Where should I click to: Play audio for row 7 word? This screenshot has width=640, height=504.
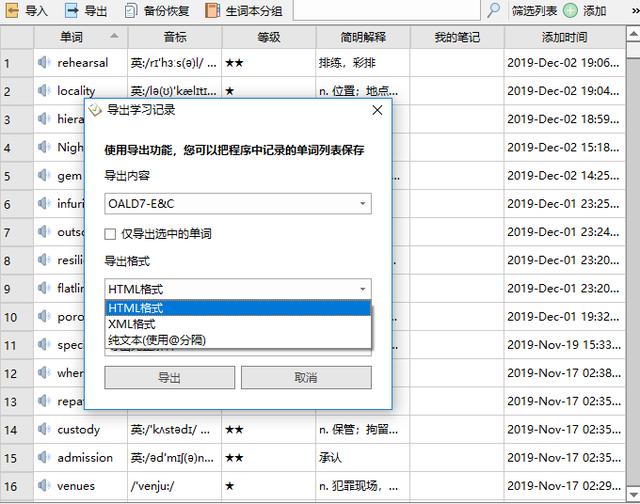[x=43, y=232]
